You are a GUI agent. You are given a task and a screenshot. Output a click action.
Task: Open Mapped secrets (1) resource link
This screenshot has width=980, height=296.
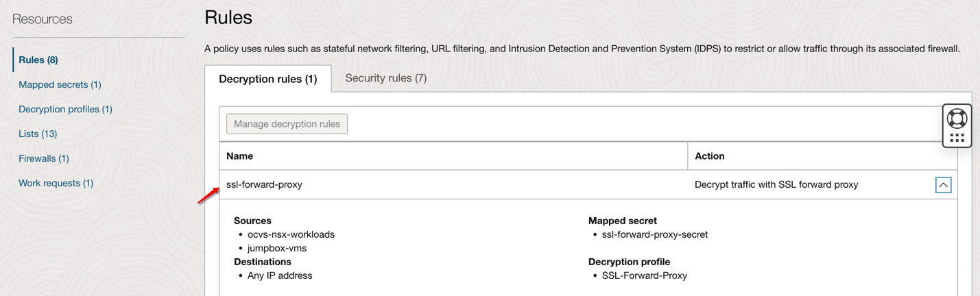coord(60,85)
